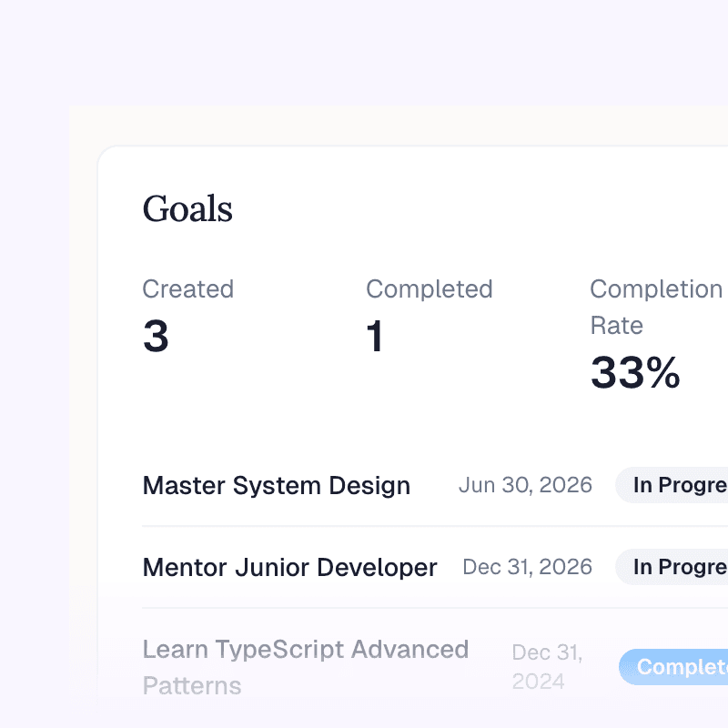Click the Dec 31, 2024 due date
The image size is (728, 728).
[548, 667]
